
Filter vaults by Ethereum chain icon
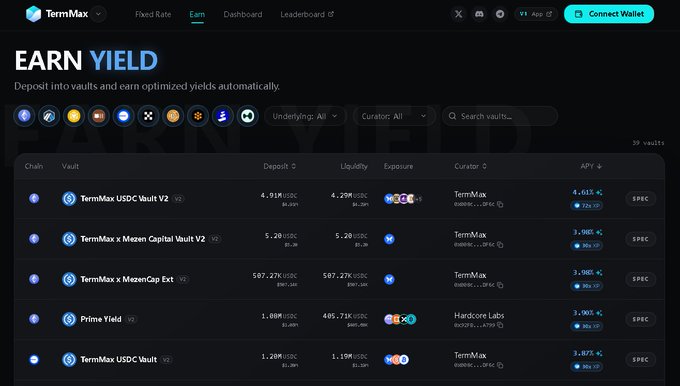point(24,116)
